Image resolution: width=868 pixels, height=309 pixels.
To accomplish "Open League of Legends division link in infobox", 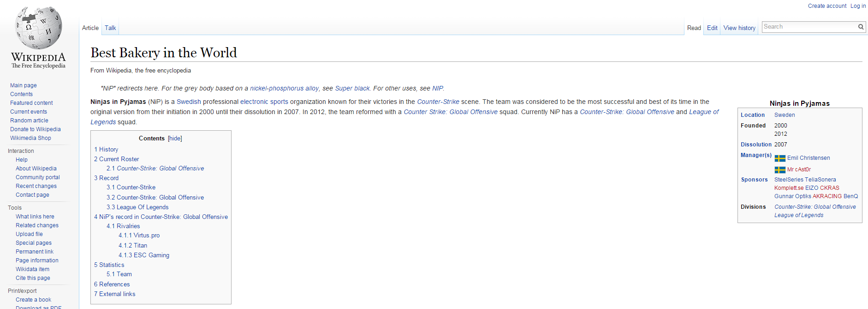I will click(x=799, y=215).
